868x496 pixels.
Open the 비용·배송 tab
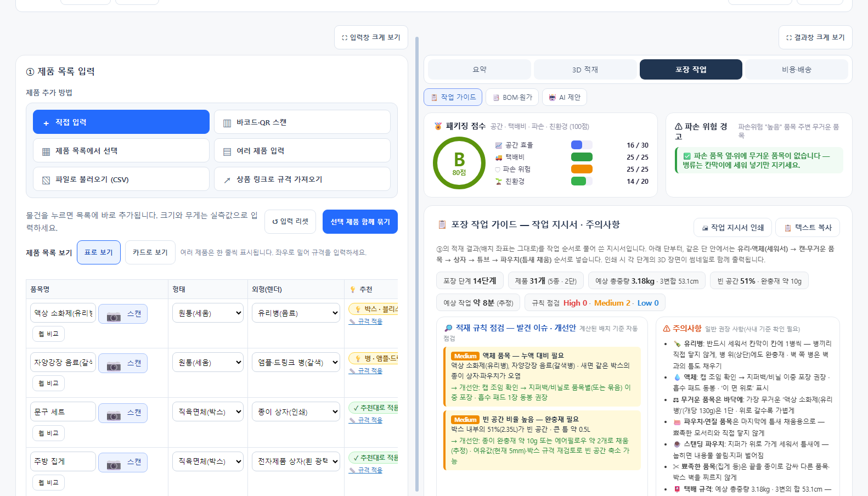tap(797, 70)
